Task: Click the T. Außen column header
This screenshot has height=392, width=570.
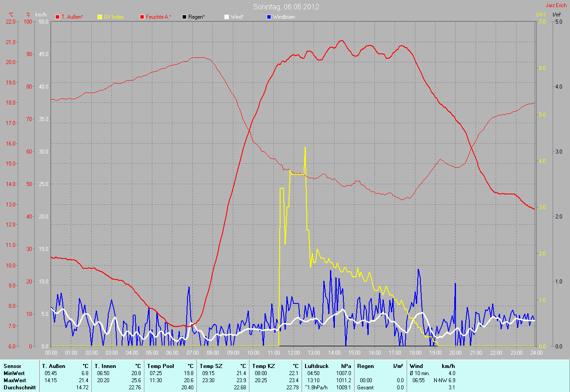Action: (x=53, y=366)
